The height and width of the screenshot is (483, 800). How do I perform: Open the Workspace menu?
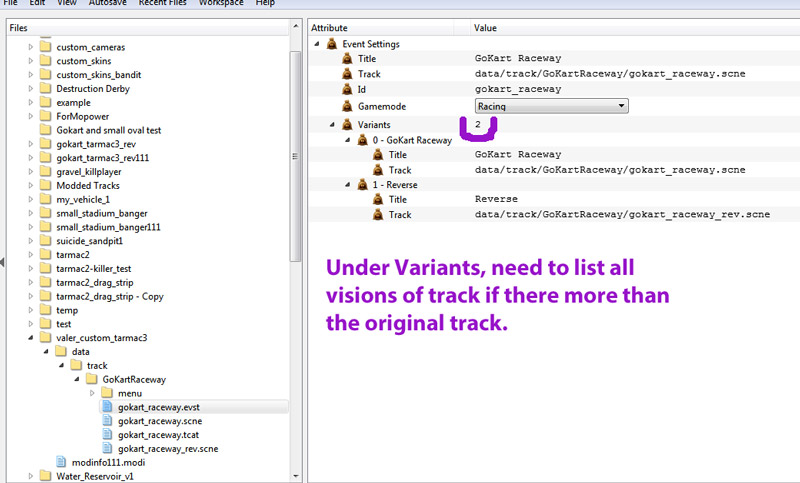pos(221,3)
